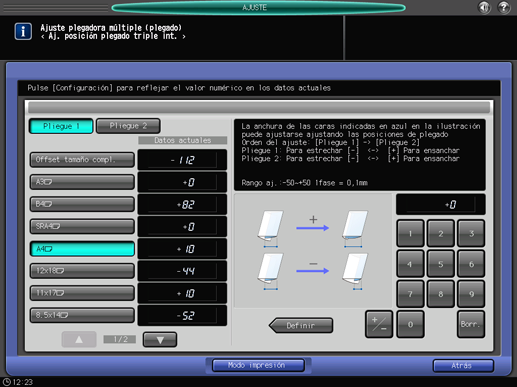This screenshot has width=517, height=387.
Task: Click the 12x18 value -44
Action: [x=182, y=271]
